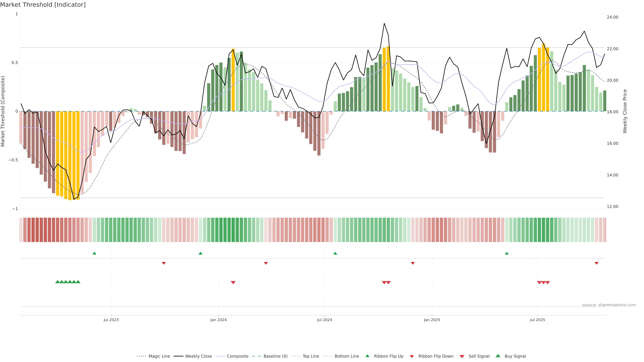Hide the Top Line legend series
644x362 pixels.
coord(311,356)
